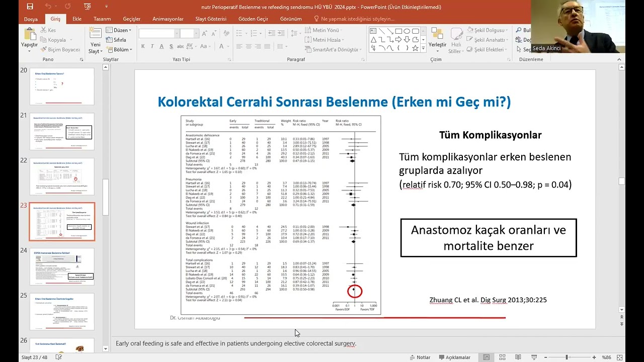Select the oval shape in the gallery

pos(407,31)
